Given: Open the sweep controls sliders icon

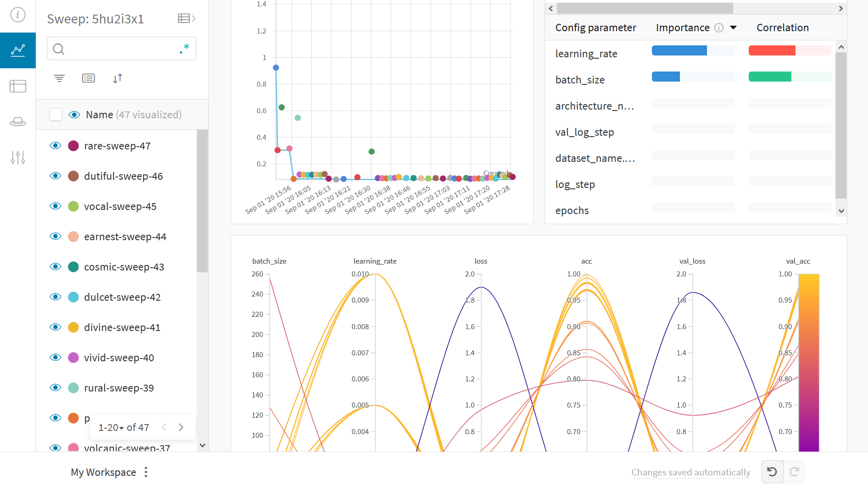Looking at the screenshot, I should point(17,158).
